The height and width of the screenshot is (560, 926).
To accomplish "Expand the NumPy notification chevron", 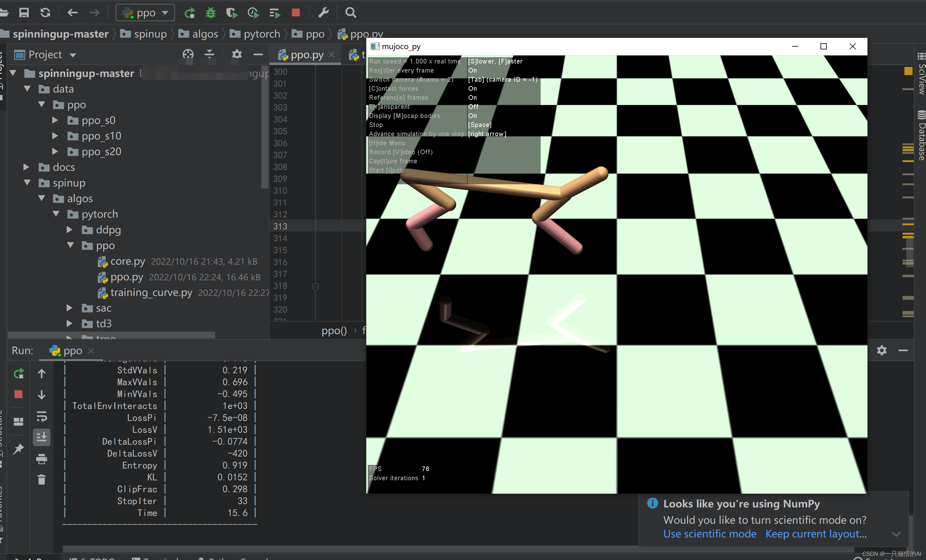I will pyautogui.click(x=896, y=534).
